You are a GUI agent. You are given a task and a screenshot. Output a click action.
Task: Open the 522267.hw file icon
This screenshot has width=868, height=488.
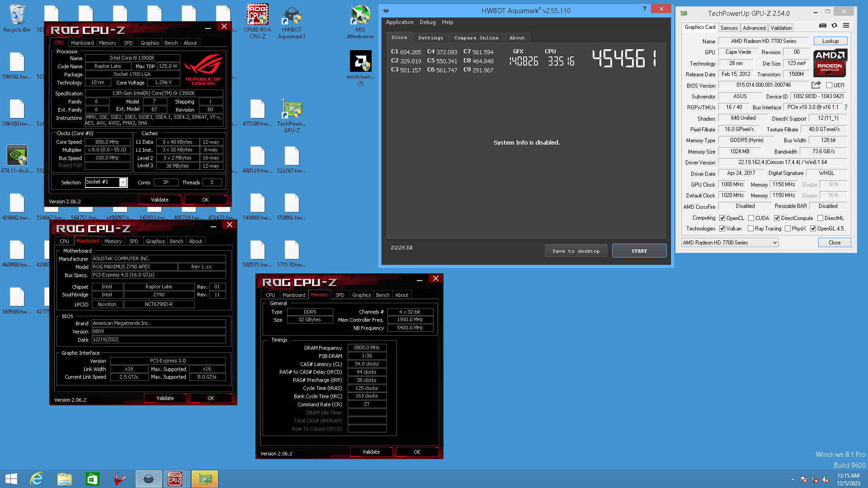292,159
